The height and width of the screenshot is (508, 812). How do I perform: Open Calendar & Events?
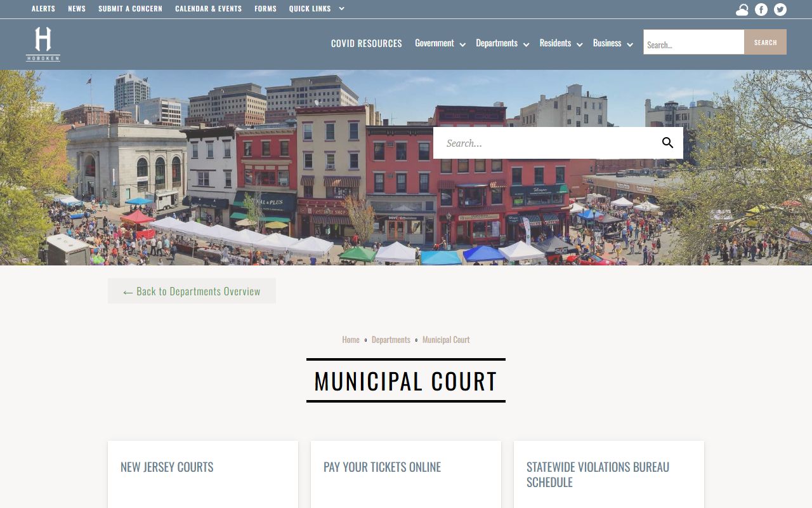208,9
